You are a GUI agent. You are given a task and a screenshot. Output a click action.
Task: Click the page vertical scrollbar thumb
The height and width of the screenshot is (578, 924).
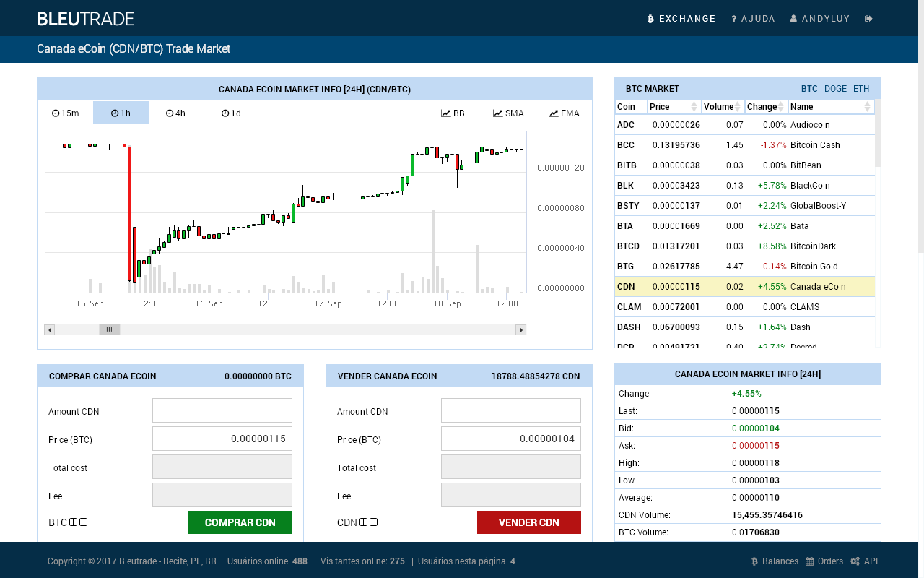(x=921, y=126)
